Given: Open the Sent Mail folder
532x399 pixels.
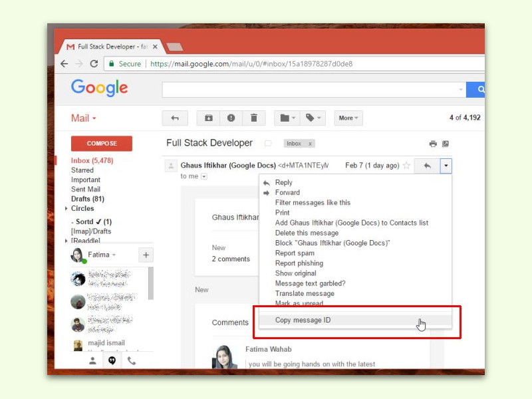Looking at the screenshot, I should (86, 190).
